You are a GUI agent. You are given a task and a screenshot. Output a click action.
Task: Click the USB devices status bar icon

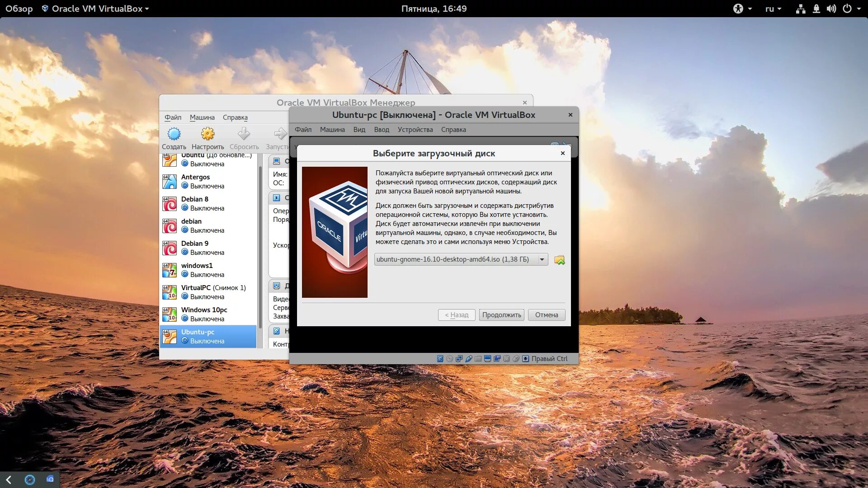tap(469, 359)
